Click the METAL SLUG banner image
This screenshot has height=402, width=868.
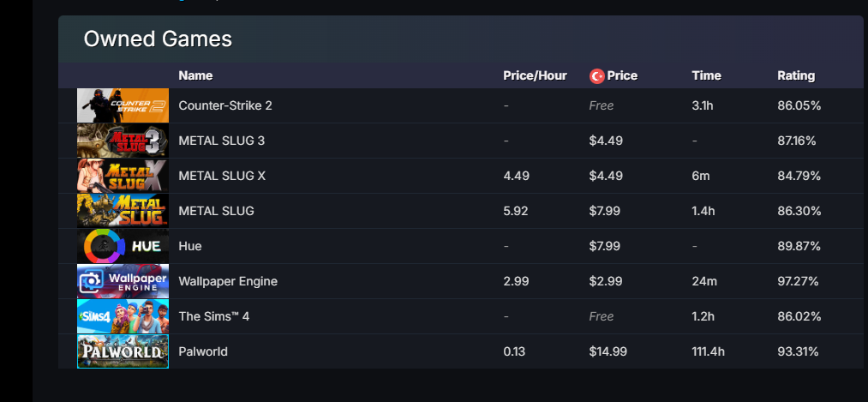(123, 211)
